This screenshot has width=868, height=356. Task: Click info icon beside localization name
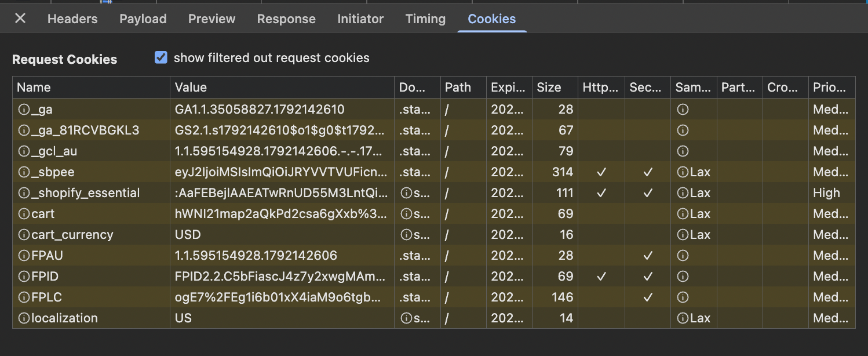[24, 318]
